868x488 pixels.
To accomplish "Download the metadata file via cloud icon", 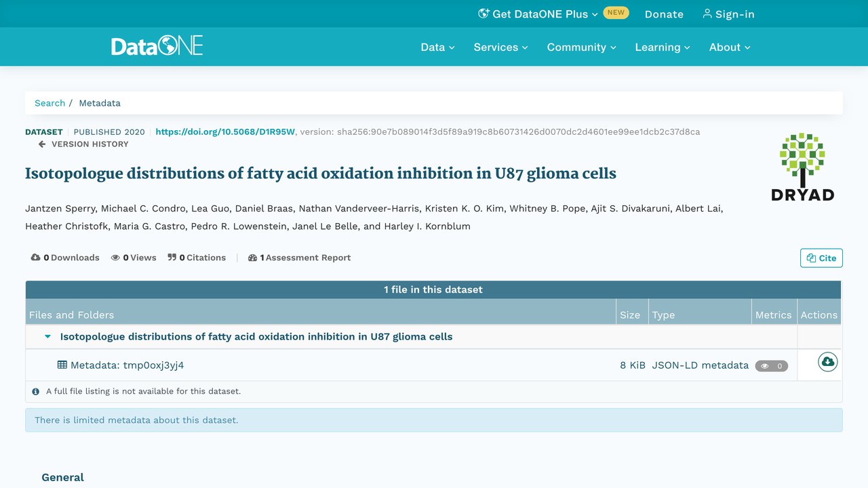I will tap(827, 362).
